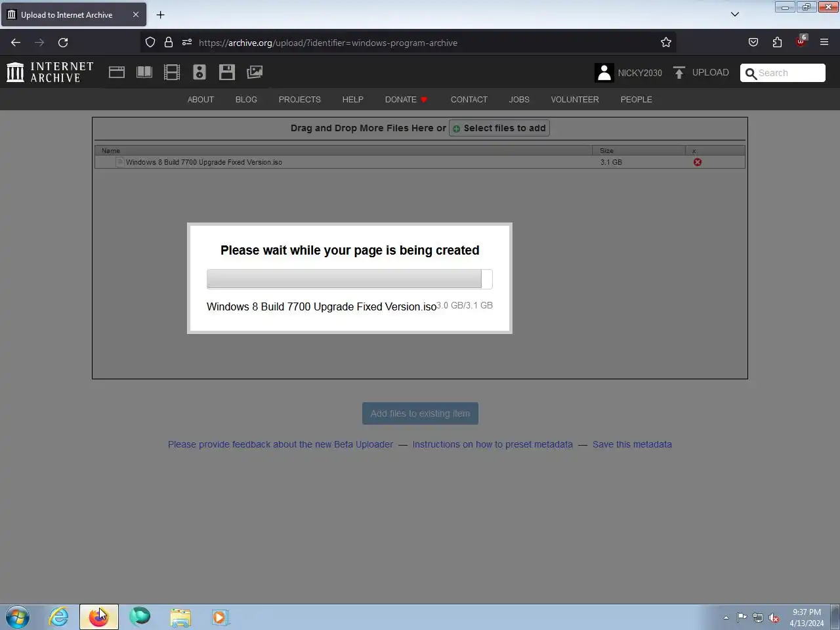Open the Audio speaker icon
840x630 pixels.
pos(199,72)
